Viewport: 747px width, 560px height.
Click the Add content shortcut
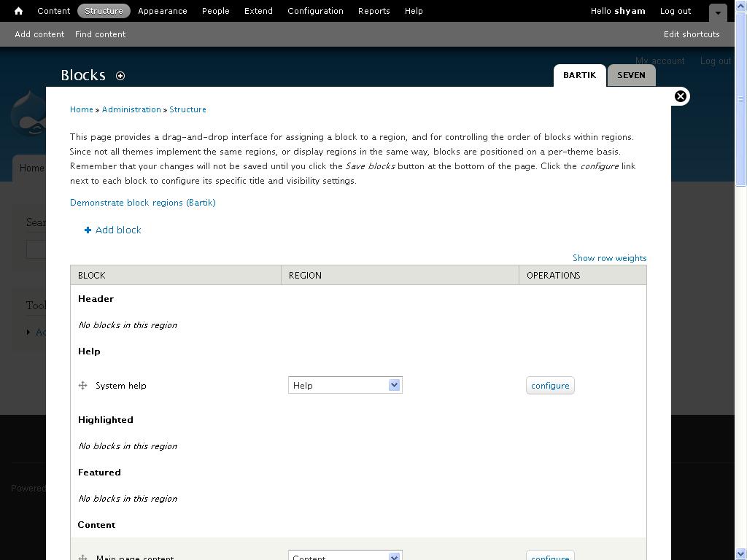click(39, 34)
